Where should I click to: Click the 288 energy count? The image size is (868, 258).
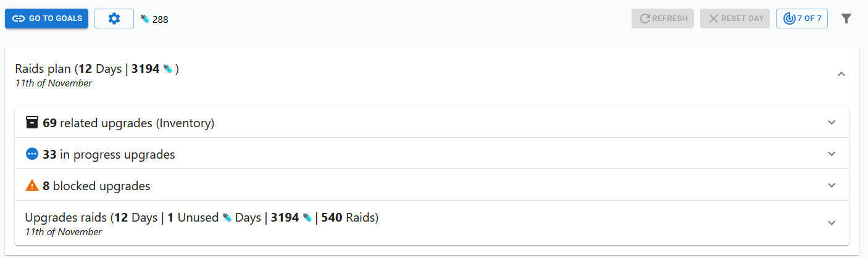click(161, 19)
